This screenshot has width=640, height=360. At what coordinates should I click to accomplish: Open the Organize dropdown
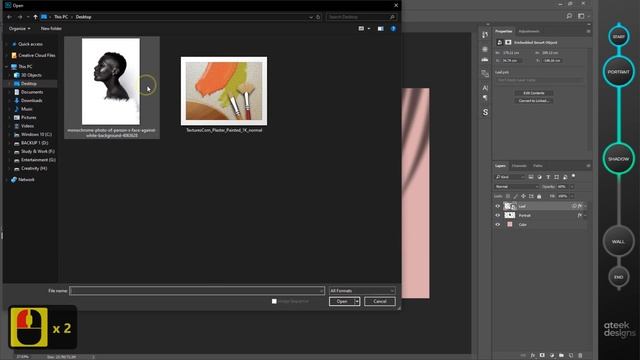(20, 29)
